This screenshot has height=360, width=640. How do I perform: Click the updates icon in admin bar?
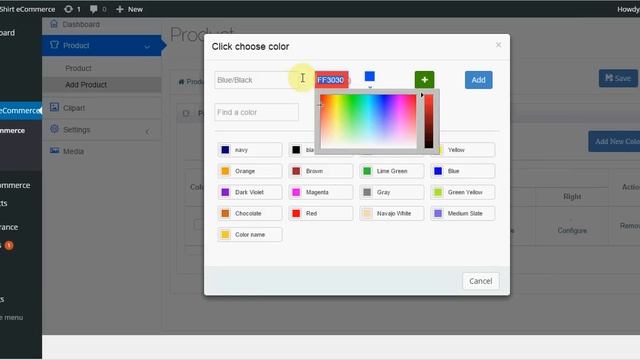click(68, 9)
